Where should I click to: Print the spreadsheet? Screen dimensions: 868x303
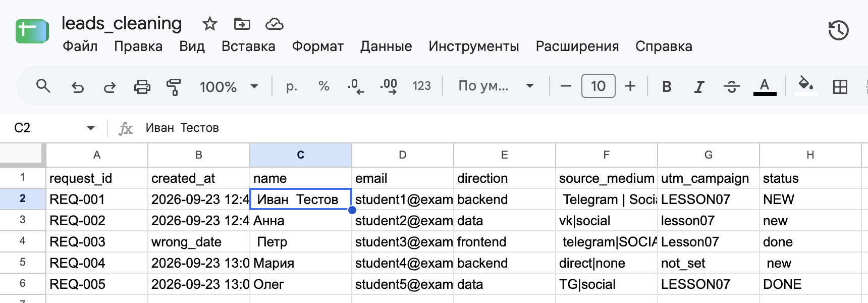142,87
